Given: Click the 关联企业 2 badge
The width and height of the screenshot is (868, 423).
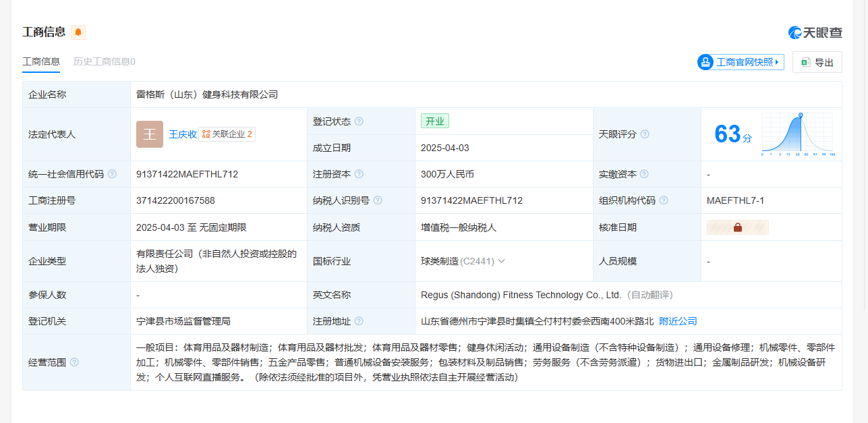Looking at the screenshot, I should [227, 134].
